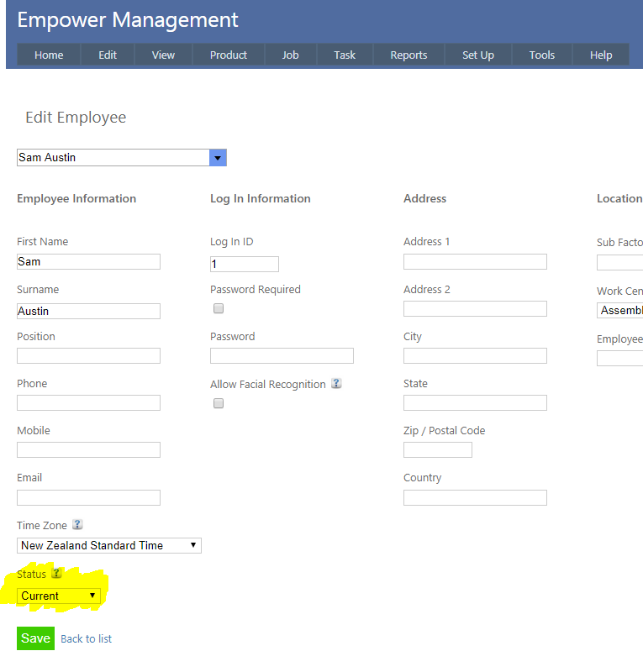Click the Zip / Postal Code field
643x672 pixels.
point(437,449)
